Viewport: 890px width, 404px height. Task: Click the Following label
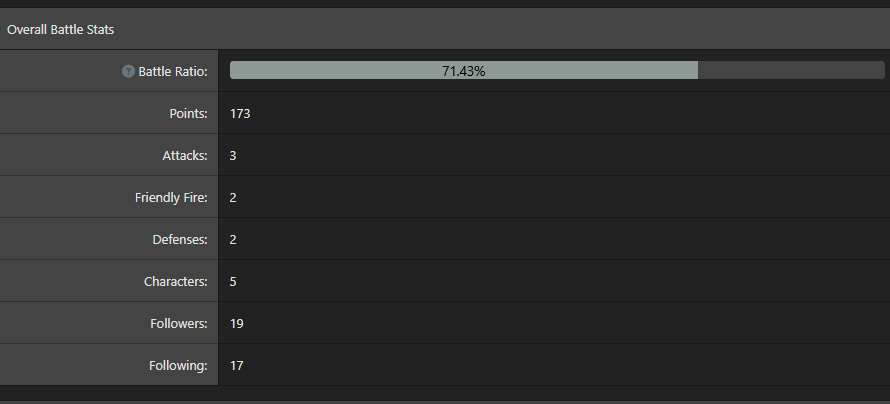pos(178,366)
